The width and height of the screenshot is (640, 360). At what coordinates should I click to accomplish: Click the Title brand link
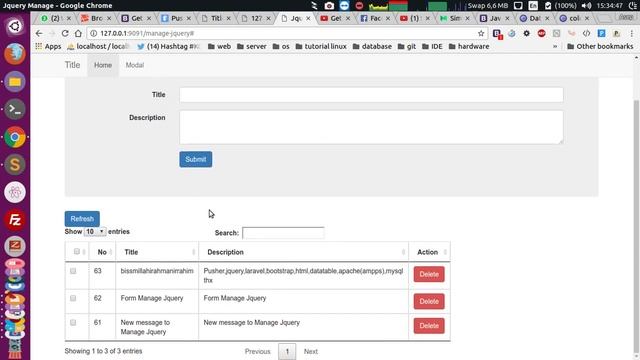(72, 65)
